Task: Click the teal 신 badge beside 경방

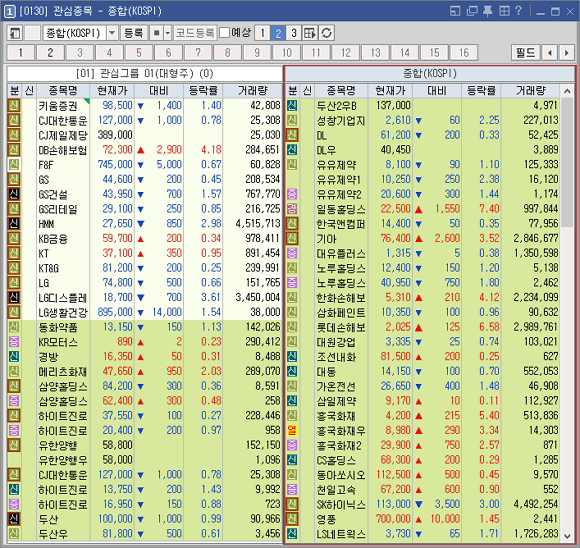Action: pyautogui.click(x=14, y=357)
